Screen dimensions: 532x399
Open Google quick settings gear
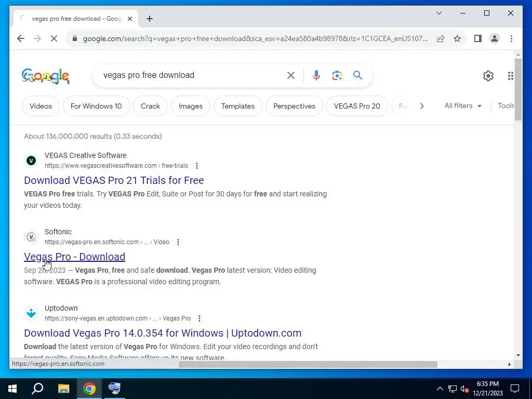(x=488, y=76)
